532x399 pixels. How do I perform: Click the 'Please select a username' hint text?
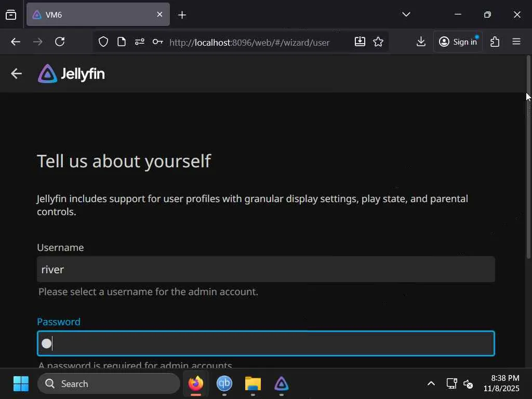148,292
